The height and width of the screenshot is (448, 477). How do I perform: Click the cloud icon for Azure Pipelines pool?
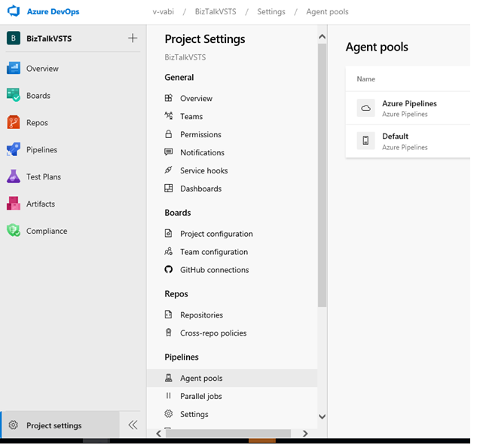point(366,108)
